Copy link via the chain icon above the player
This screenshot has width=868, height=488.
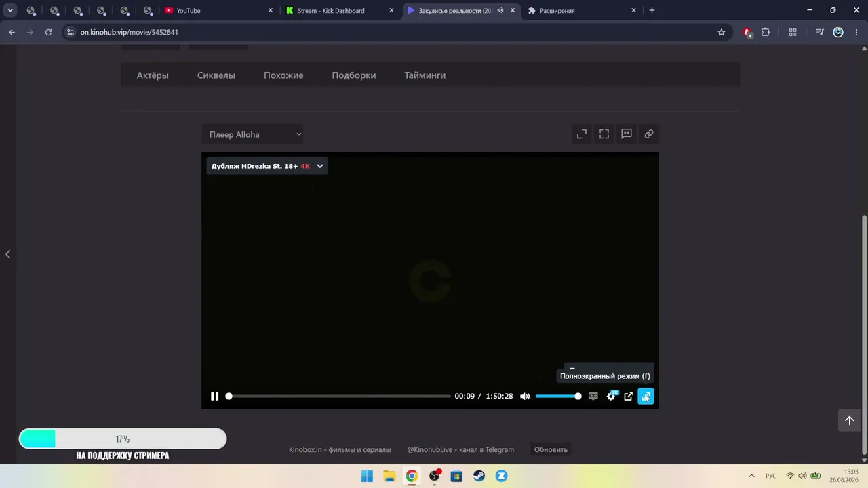(x=649, y=134)
